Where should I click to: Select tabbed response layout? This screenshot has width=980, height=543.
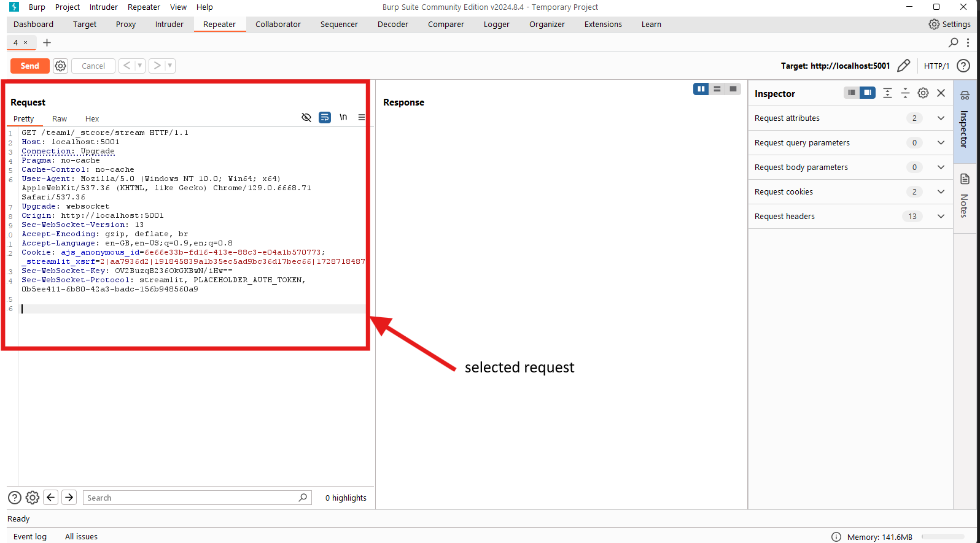[733, 89]
